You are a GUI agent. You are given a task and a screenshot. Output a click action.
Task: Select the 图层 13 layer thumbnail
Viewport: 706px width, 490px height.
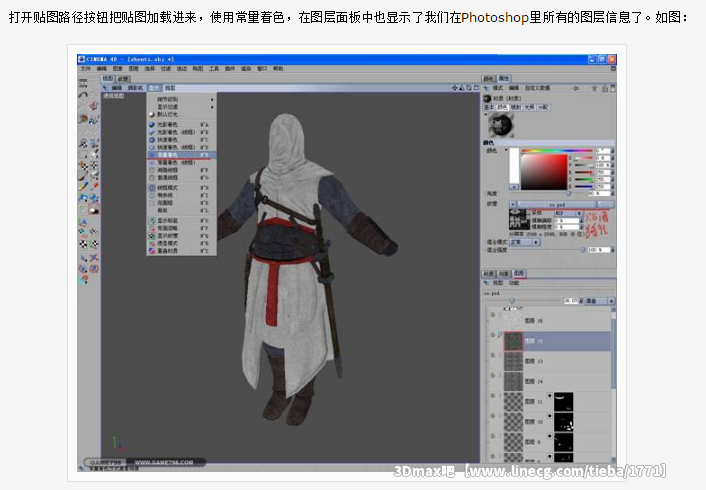(x=513, y=361)
